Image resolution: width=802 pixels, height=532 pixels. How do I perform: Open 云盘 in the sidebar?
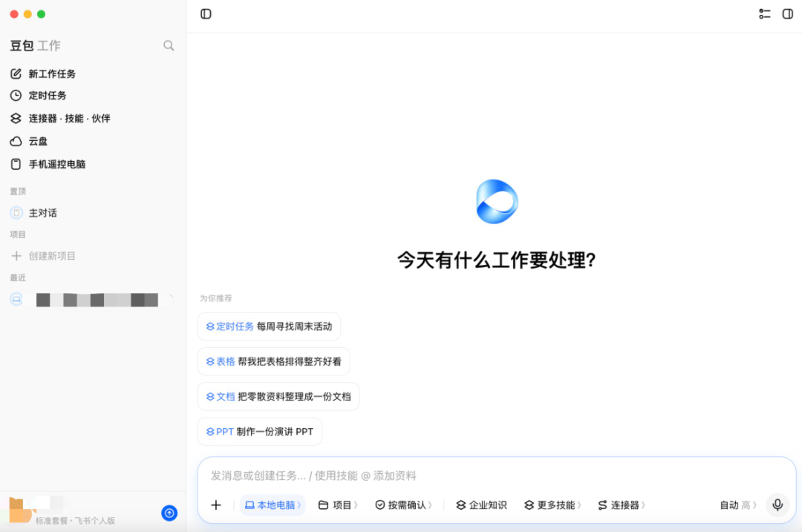click(29, 141)
